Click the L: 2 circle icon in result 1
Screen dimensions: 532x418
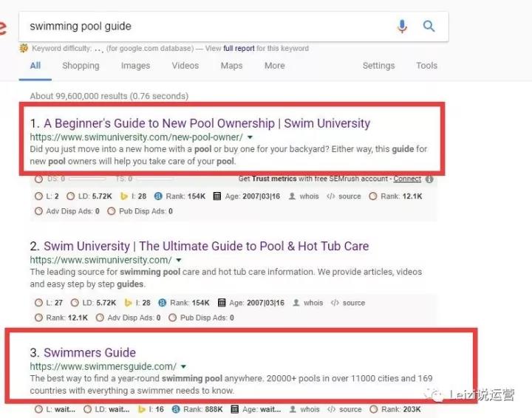(x=38, y=196)
